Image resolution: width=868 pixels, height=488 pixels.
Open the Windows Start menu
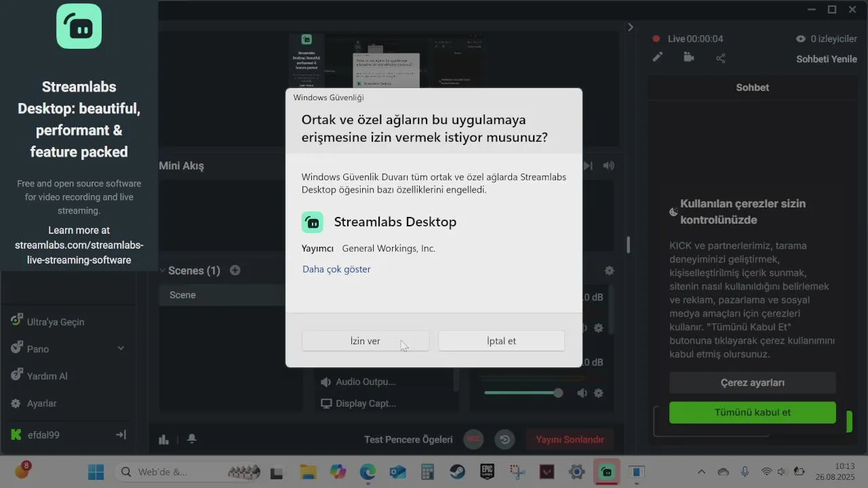pyautogui.click(x=96, y=472)
